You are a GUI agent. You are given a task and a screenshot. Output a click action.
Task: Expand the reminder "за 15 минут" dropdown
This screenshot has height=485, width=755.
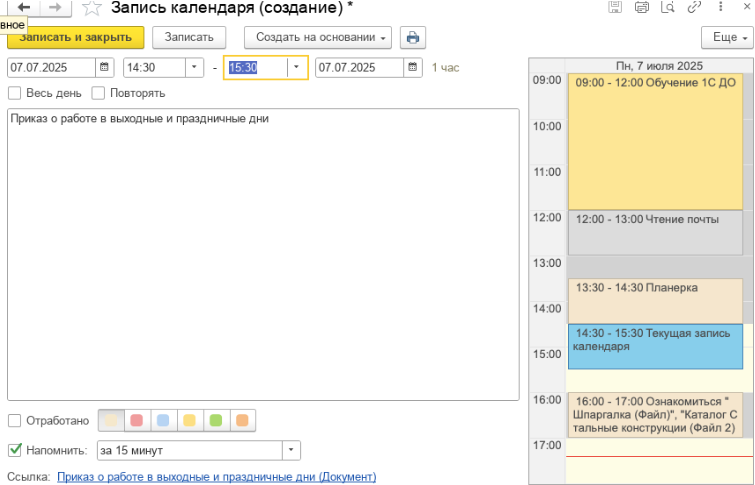290,450
